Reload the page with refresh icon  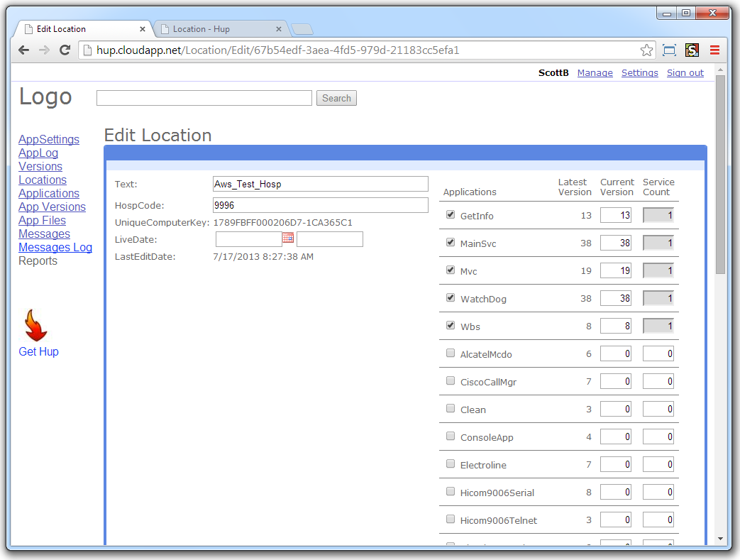65,50
